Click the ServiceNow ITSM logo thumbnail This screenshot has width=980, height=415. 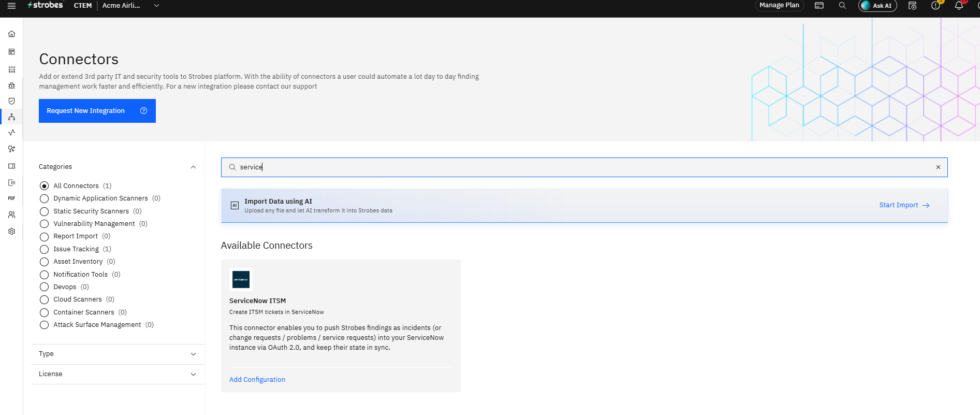coord(241,279)
